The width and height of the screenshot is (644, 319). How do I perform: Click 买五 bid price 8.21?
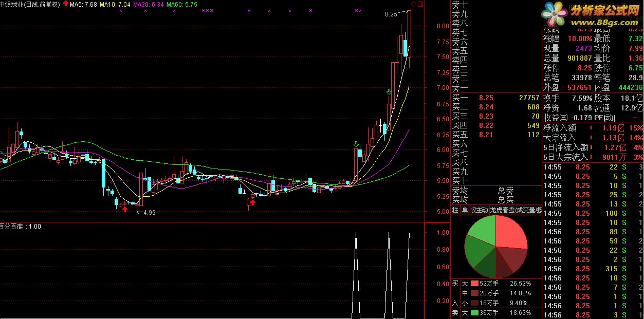[x=486, y=135]
